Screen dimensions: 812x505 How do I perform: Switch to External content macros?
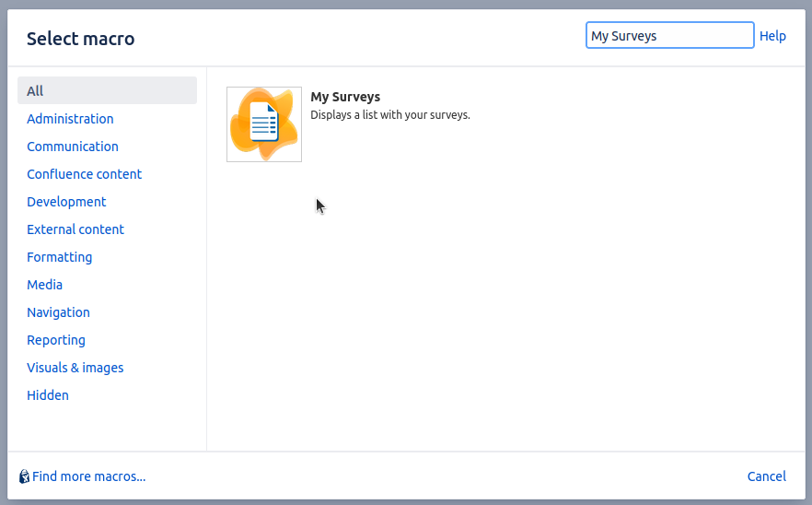75,229
